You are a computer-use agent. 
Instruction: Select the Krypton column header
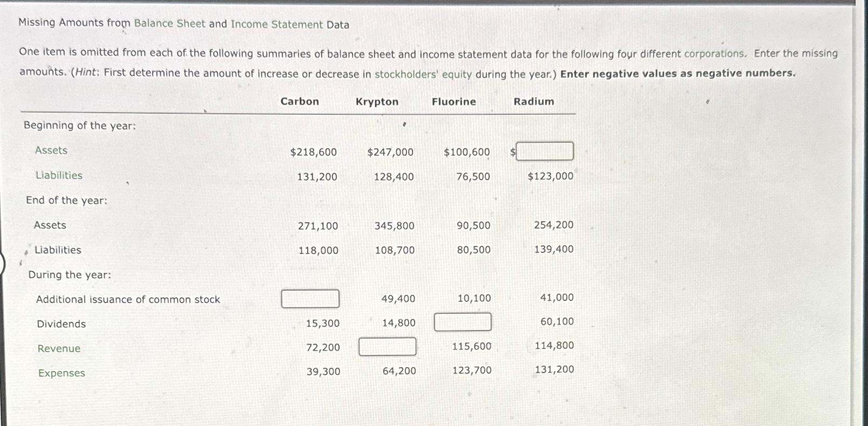tap(377, 101)
